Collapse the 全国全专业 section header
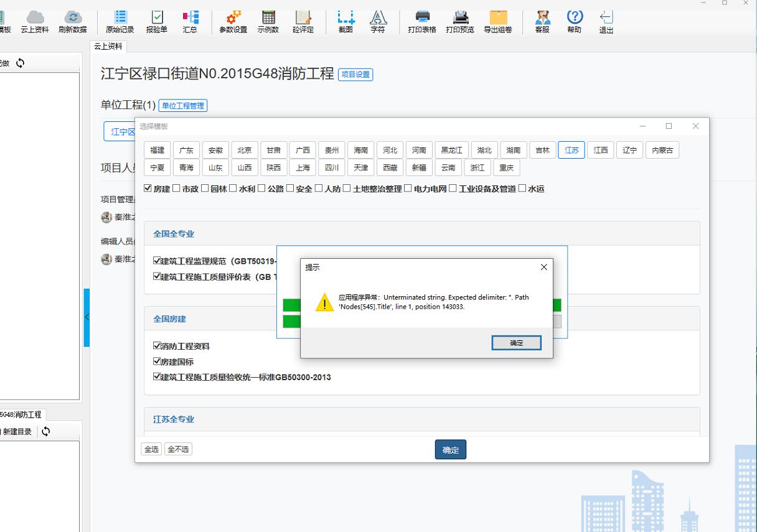Image resolution: width=757 pixels, height=532 pixels. (x=174, y=234)
